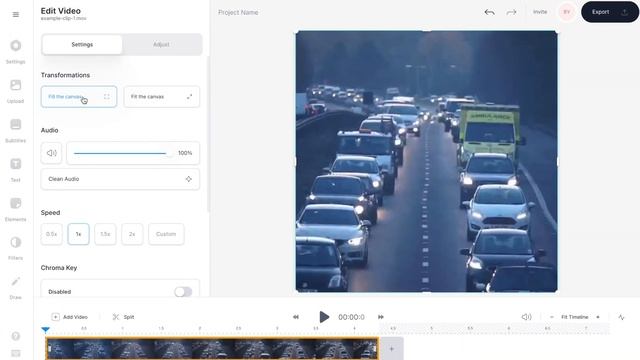640x360 pixels.
Task: Zoom out the timeline with minus
Action: pyautogui.click(x=552, y=317)
